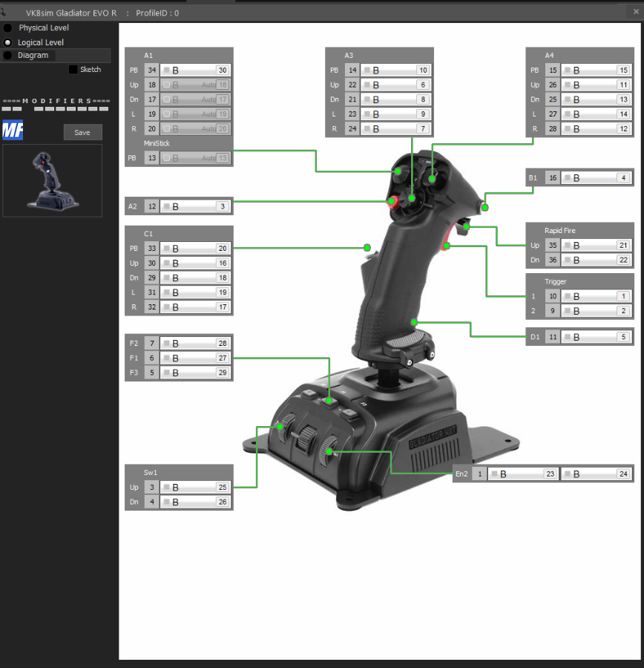
Task: Click physical button number 34 in A1 PB row
Action: [x=151, y=70]
